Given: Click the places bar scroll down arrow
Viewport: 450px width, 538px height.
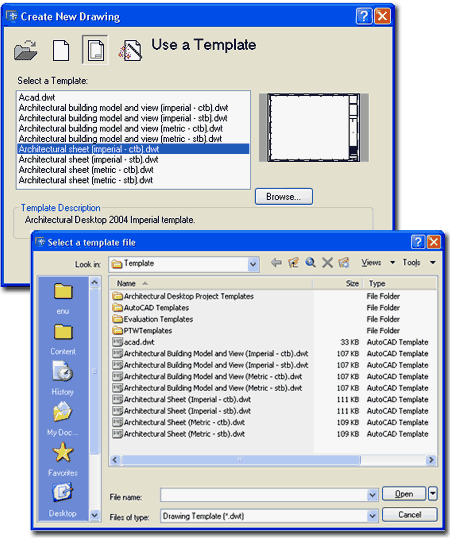Looking at the screenshot, I should coord(95,515).
